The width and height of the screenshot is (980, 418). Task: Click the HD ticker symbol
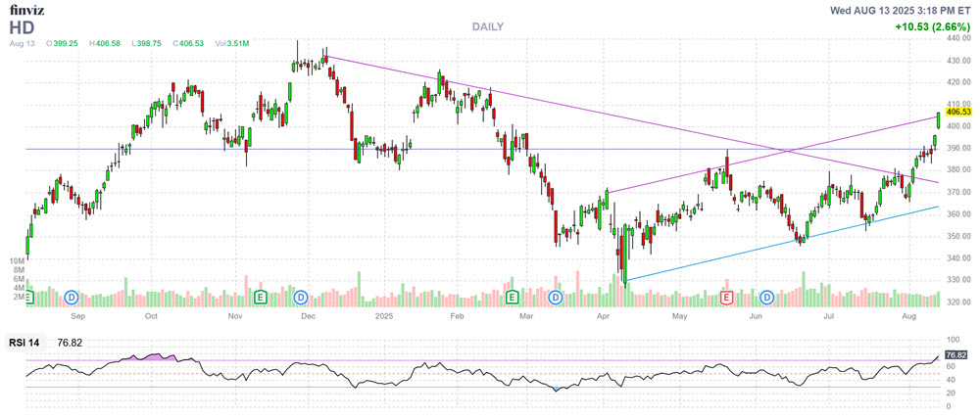pos(22,27)
